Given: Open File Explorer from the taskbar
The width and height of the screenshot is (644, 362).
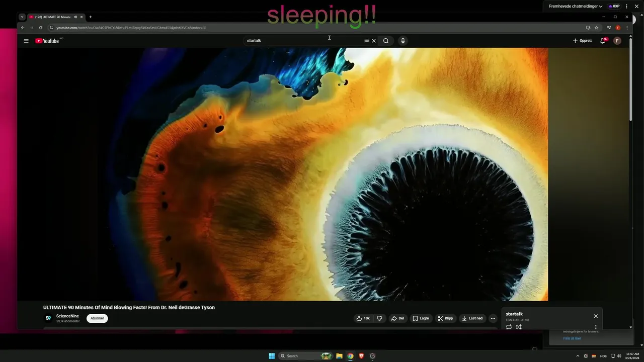Looking at the screenshot, I should pos(339,356).
